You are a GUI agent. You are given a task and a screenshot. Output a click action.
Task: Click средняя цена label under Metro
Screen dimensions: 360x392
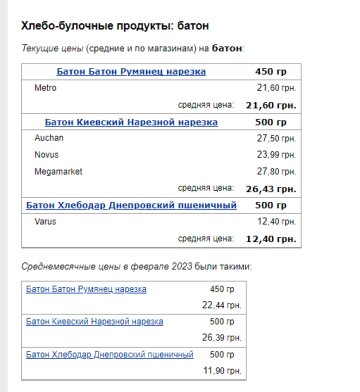click(x=206, y=105)
